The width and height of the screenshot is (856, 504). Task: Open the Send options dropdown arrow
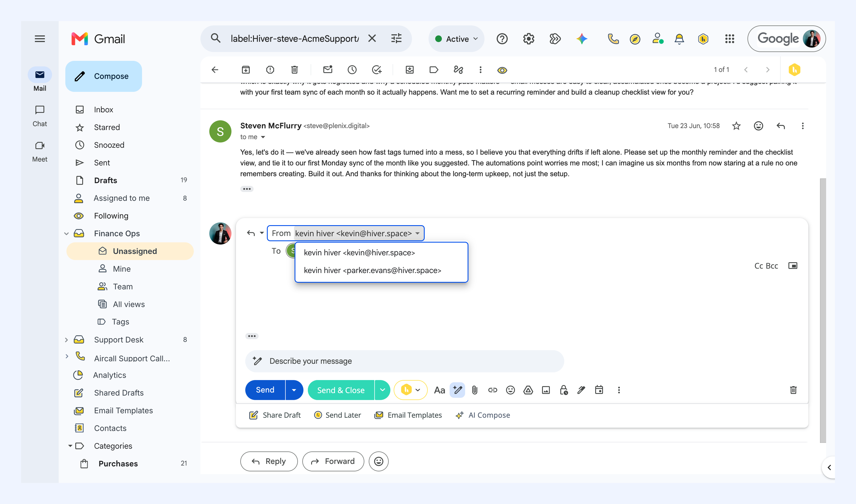(294, 390)
